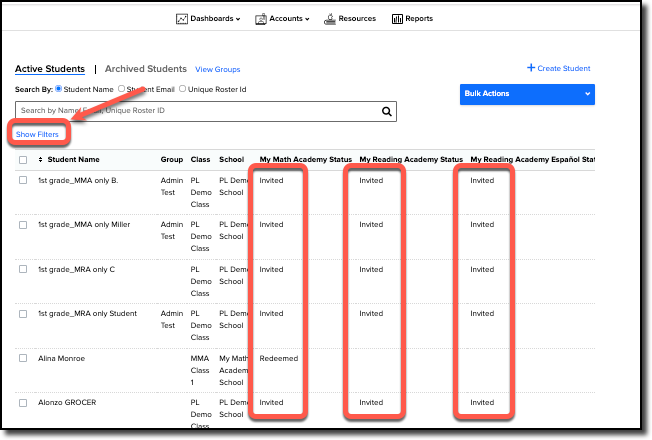This screenshot has width=652, height=440.
Task: Click the Student Name column header
Action: 73,160
